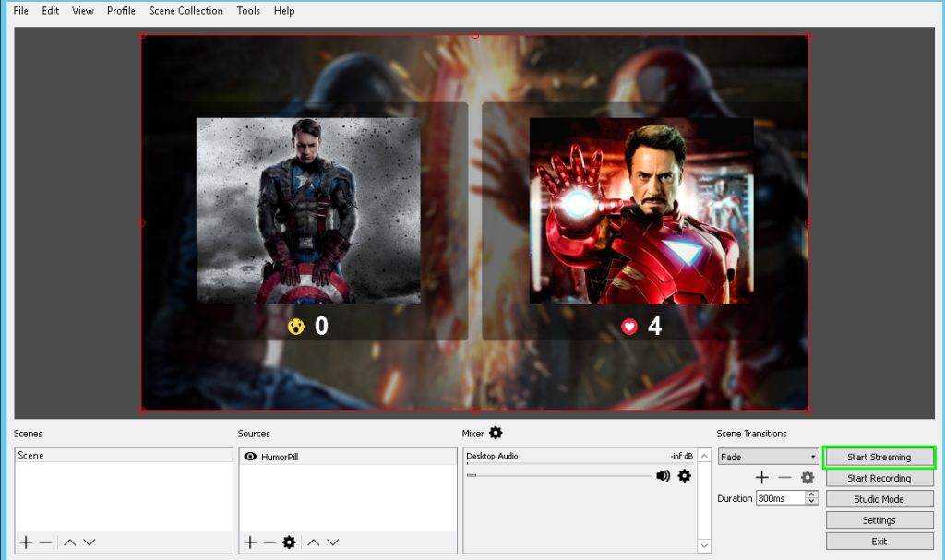Move source up arrow

pos(314,542)
